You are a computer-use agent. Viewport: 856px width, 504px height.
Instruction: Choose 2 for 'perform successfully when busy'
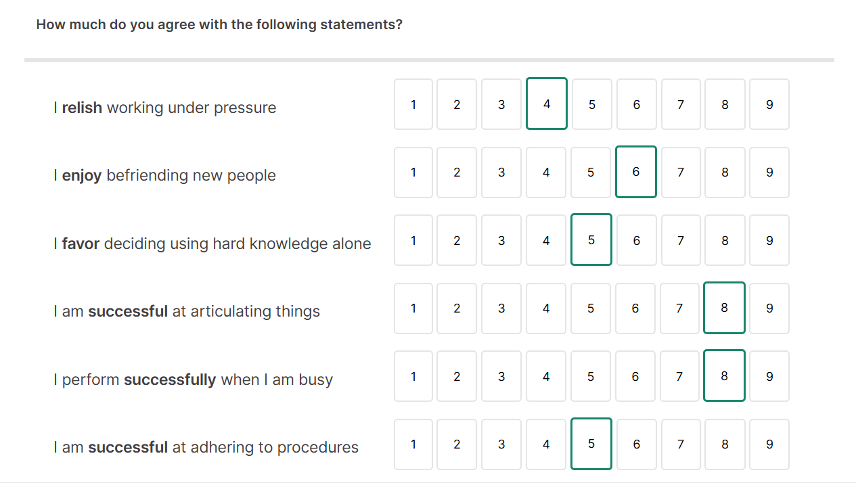(x=457, y=377)
